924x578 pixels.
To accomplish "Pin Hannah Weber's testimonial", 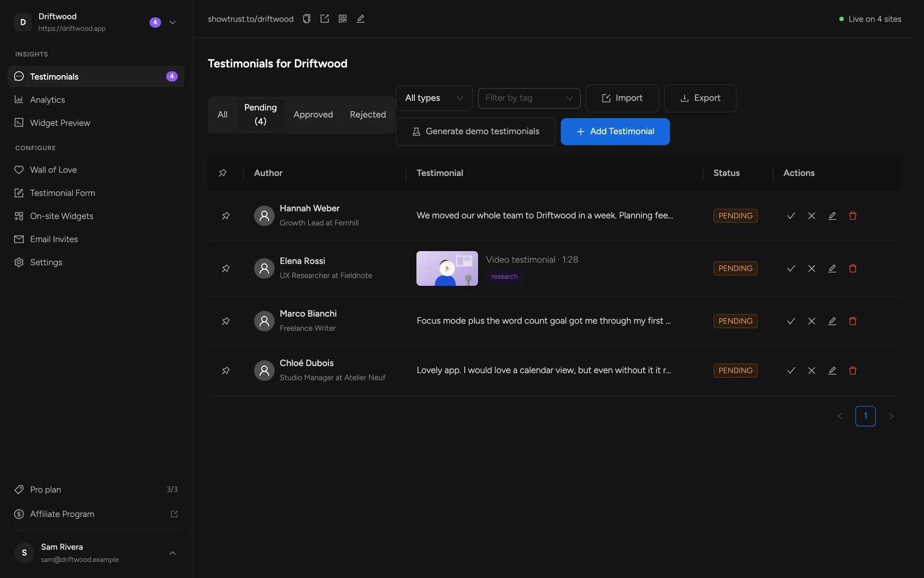I will 225,216.
